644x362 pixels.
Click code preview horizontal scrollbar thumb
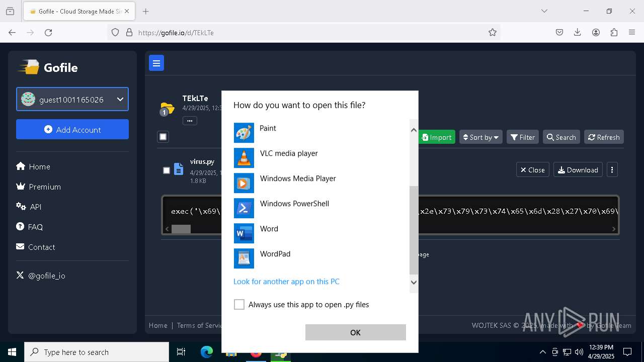(x=181, y=229)
